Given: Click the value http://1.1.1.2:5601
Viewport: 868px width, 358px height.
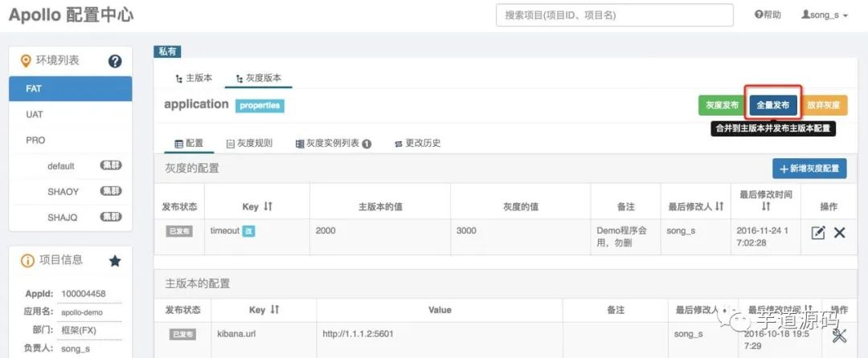Looking at the screenshot, I should (358, 334).
